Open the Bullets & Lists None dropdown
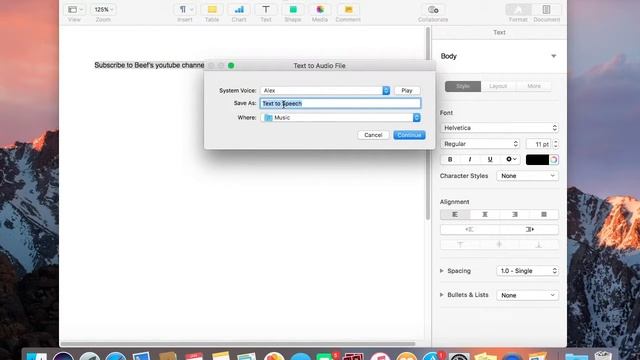 pyautogui.click(x=527, y=295)
